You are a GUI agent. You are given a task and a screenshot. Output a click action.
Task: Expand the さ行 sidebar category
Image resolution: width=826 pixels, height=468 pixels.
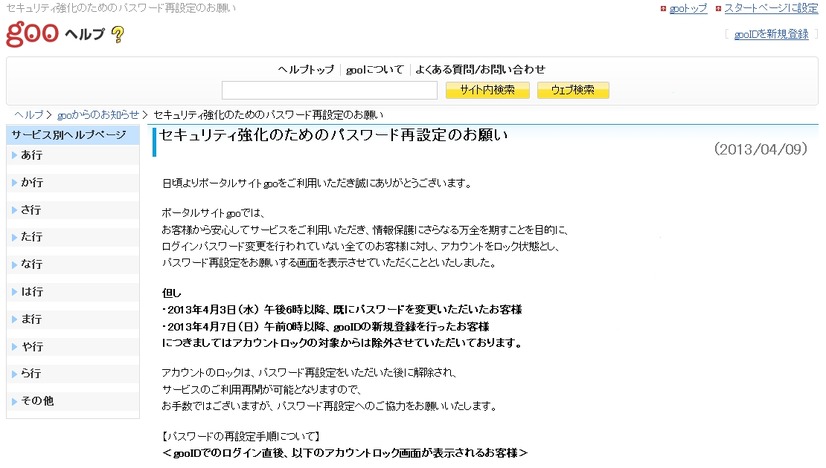pyautogui.click(x=73, y=210)
